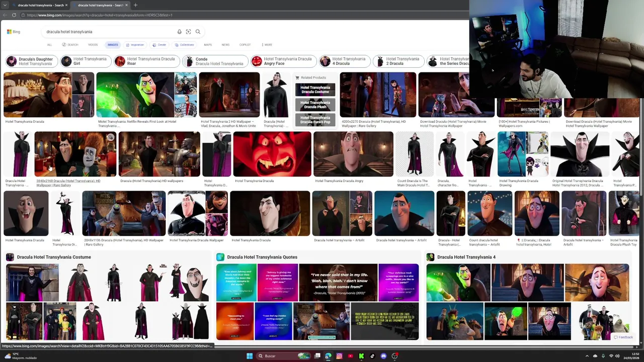Switch to the first dracula hotel transylvania tab
This screenshot has height=362, width=644.
point(39,5)
